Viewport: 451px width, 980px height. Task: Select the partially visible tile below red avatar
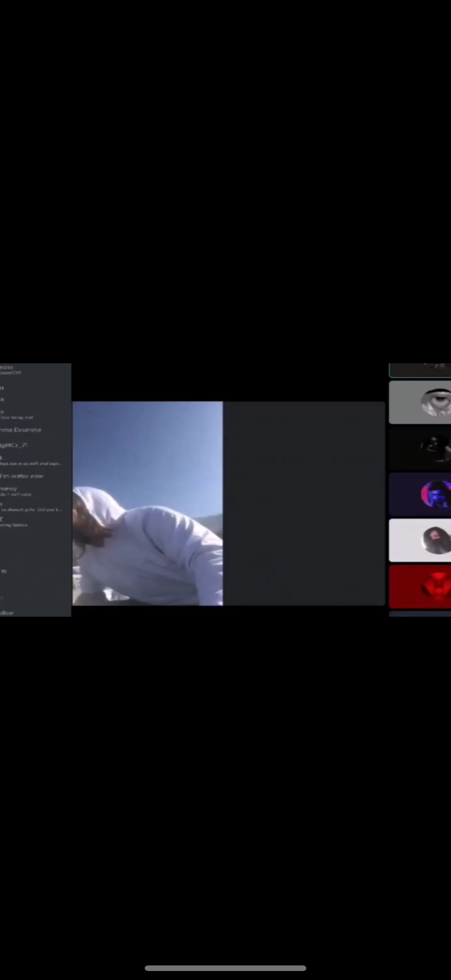[x=420, y=614]
